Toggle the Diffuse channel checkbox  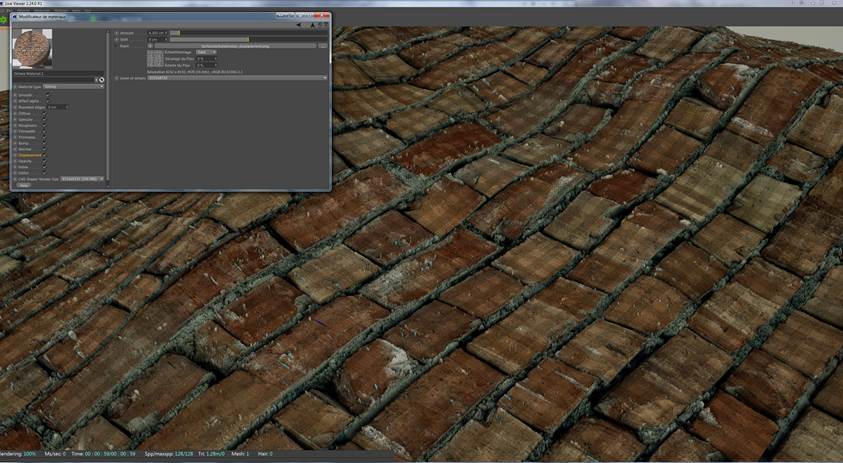click(45, 113)
